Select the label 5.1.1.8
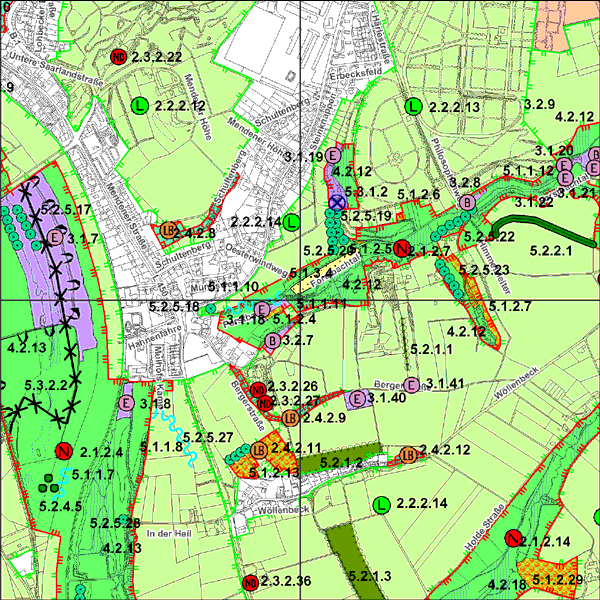600x600 pixels. [161, 447]
